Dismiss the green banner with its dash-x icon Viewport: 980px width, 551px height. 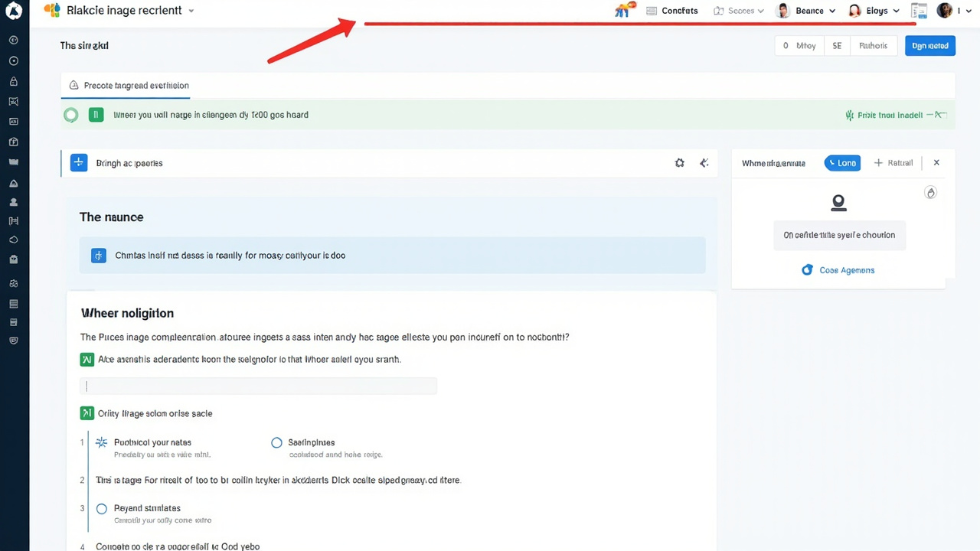point(937,115)
